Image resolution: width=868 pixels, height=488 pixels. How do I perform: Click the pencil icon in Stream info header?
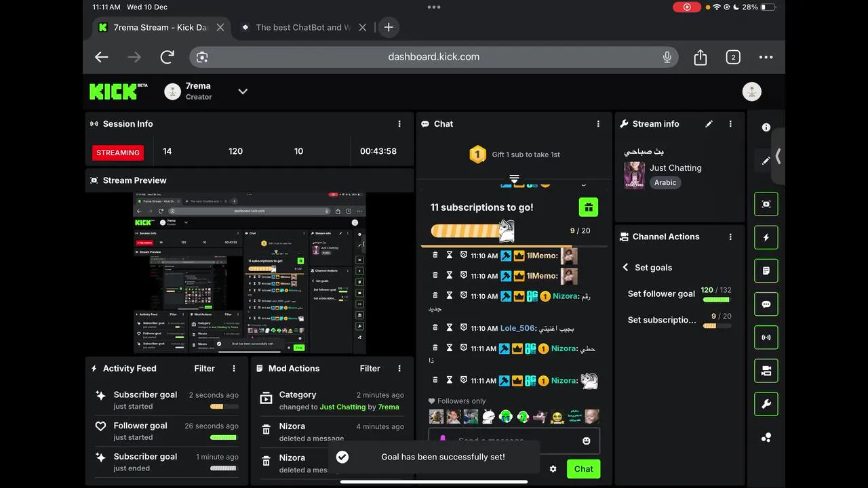(x=709, y=124)
